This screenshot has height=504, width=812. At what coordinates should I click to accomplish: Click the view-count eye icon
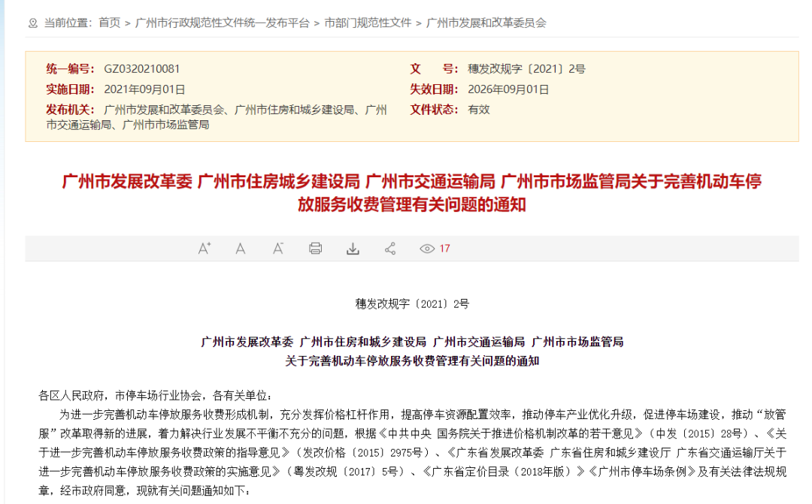[x=426, y=248]
